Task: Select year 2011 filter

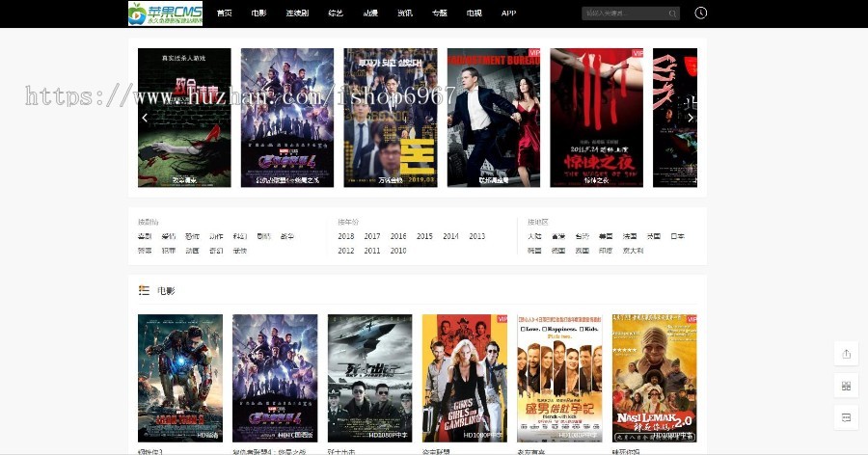Action: pos(372,251)
